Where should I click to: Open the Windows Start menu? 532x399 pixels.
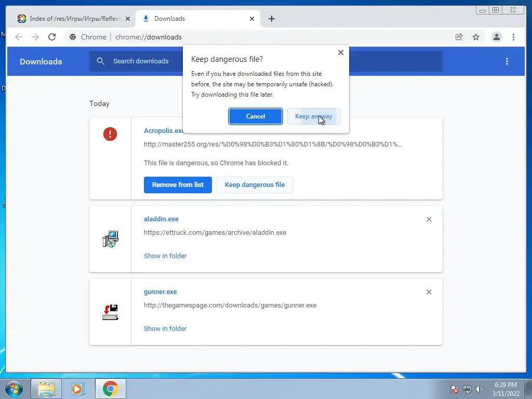click(x=14, y=389)
